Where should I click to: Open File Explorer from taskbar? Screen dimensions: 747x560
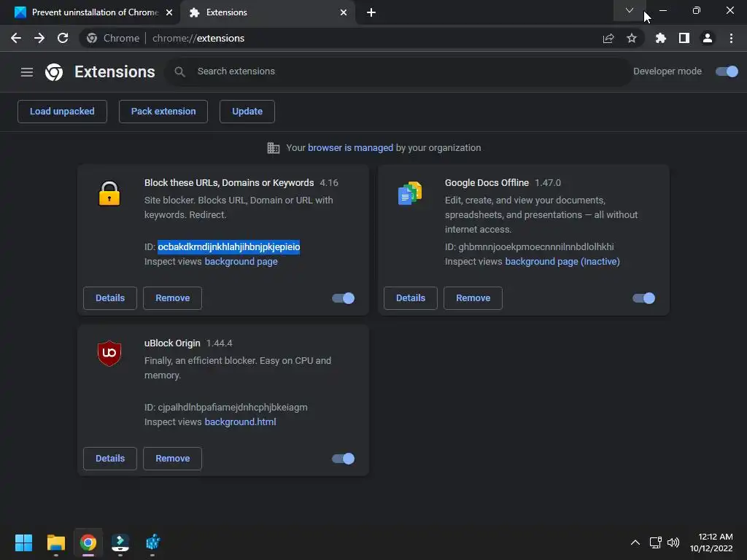coord(55,542)
